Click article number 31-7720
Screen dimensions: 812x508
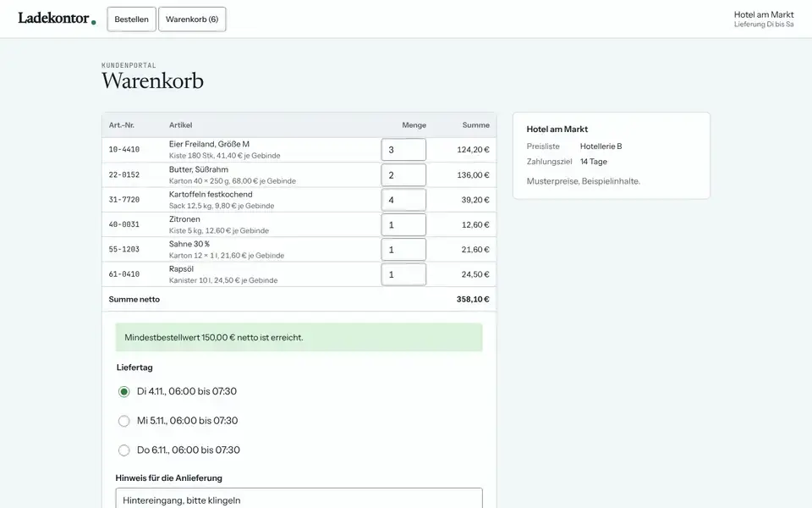tap(124, 200)
